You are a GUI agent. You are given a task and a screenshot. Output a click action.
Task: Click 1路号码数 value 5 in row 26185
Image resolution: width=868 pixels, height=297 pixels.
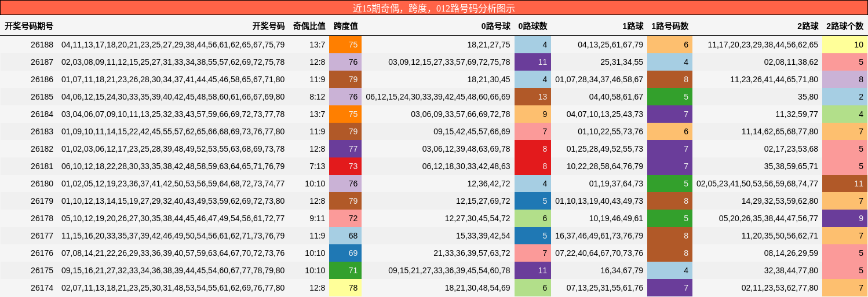pos(670,97)
